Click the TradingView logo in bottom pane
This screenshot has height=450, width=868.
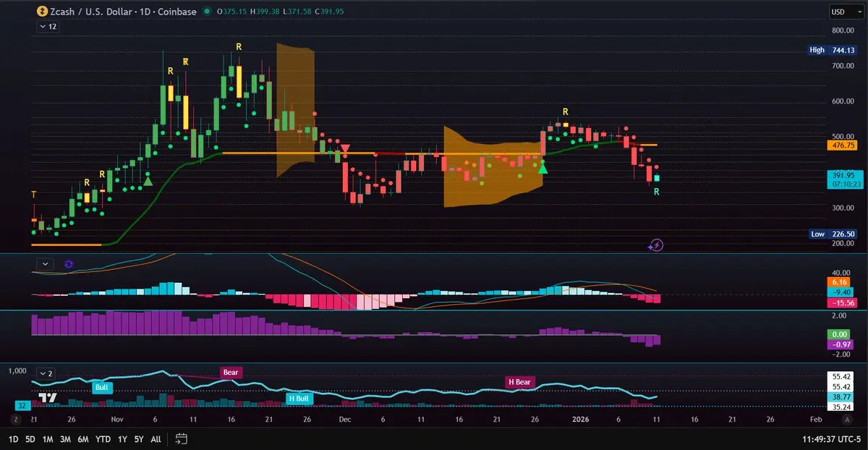click(48, 398)
